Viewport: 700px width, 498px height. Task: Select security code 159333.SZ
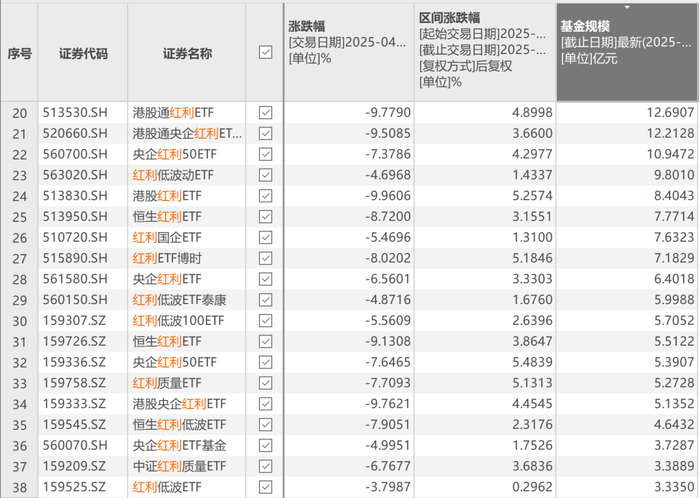pyautogui.click(x=74, y=404)
